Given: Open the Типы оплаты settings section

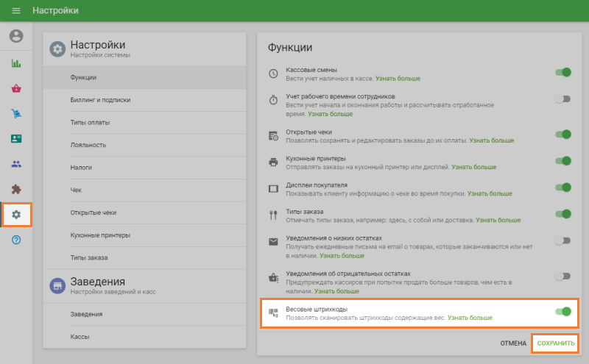Looking at the screenshot, I should pyautogui.click(x=90, y=122).
